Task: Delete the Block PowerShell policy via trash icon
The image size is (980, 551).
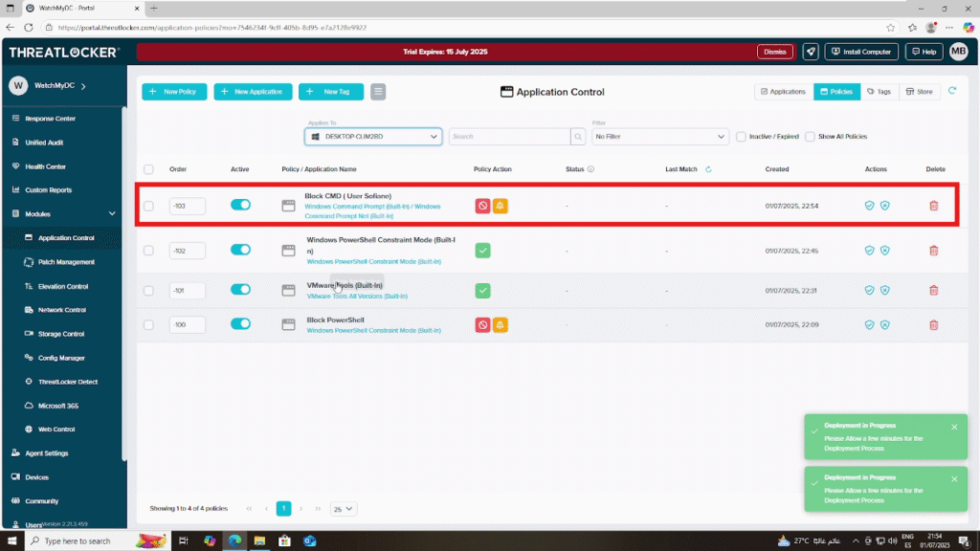Action: tap(933, 325)
